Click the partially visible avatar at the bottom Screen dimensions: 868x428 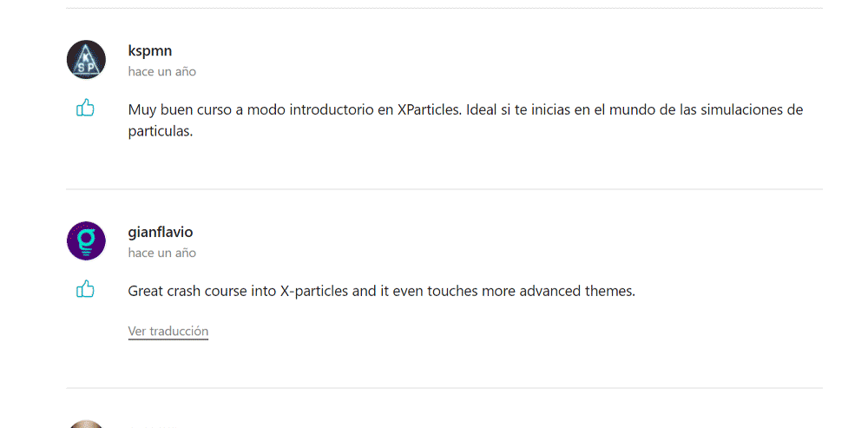click(86, 425)
